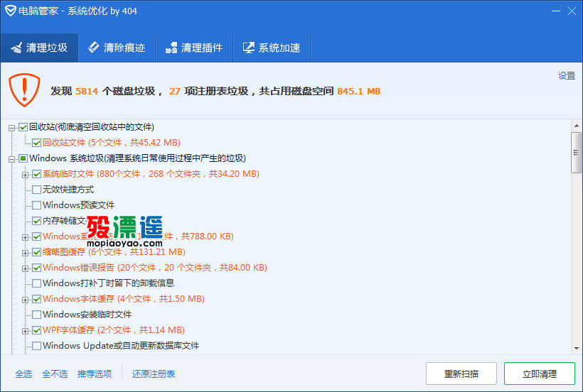Uncheck the 系统临时文件 checkbox

(36, 174)
